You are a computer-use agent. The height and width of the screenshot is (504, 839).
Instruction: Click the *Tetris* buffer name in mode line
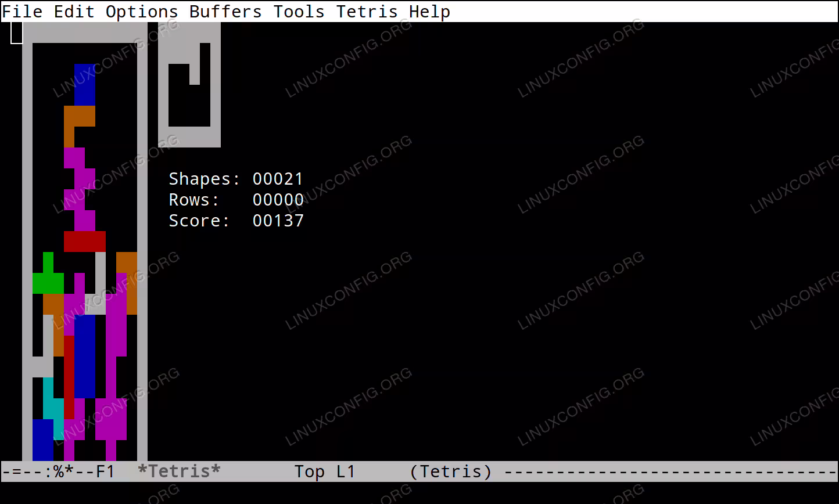coord(179,471)
